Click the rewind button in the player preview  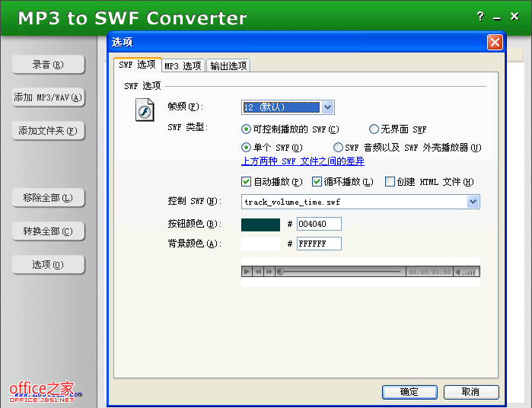[258, 272]
